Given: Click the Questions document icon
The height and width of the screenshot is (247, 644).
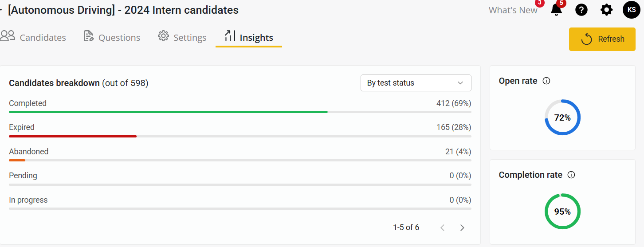Looking at the screenshot, I should (x=88, y=36).
